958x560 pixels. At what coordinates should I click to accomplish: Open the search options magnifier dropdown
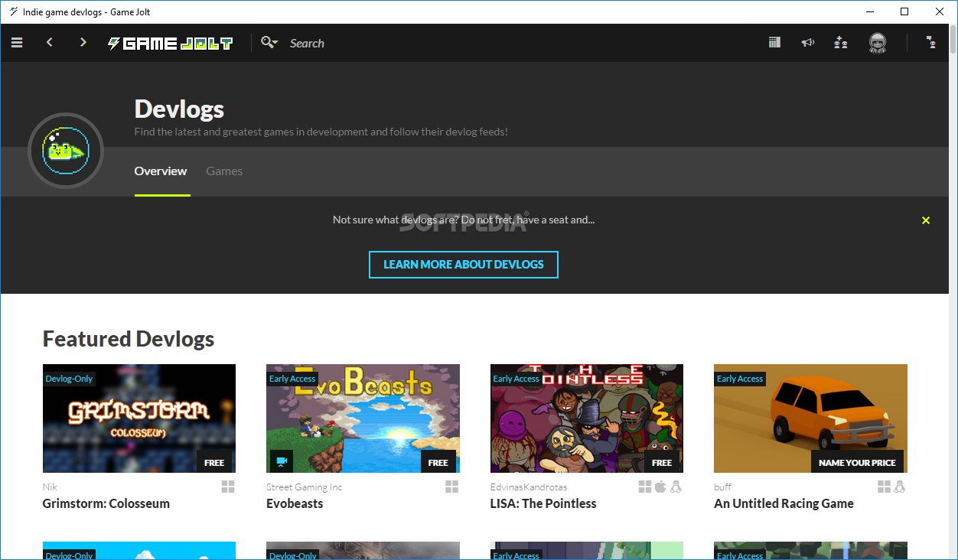(x=269, y=43)
